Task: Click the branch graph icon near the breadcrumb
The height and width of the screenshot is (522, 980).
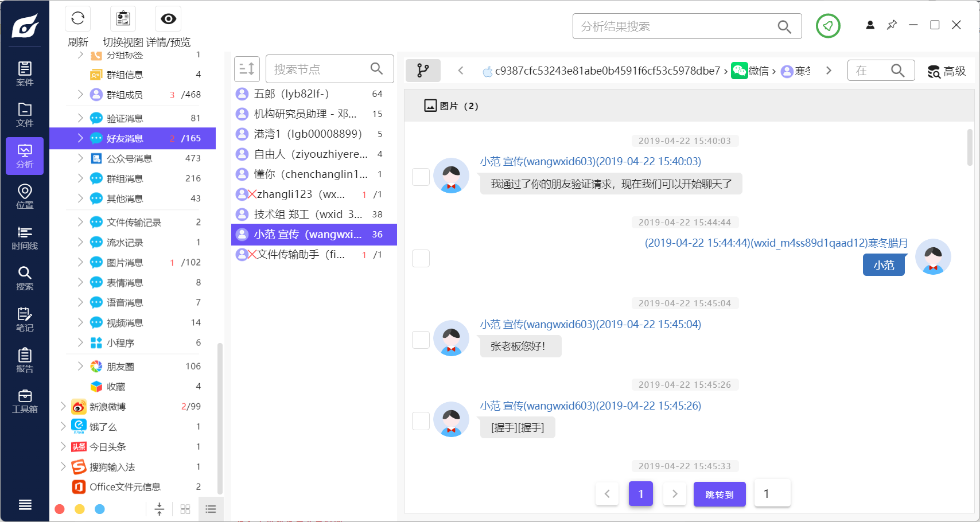Action: [x=423, y=70]
